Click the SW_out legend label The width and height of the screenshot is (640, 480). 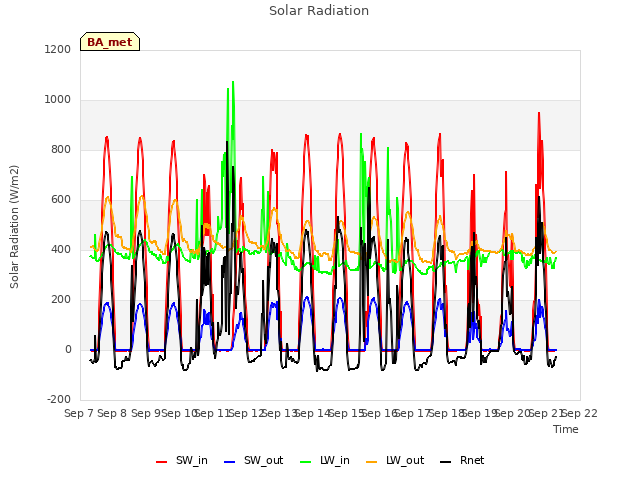coord(263,460)
